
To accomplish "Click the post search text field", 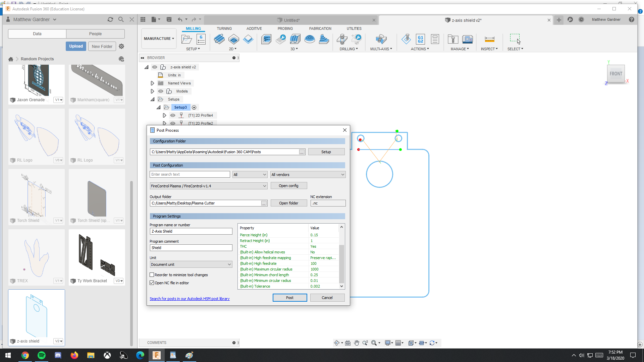I will click(190, 174).
